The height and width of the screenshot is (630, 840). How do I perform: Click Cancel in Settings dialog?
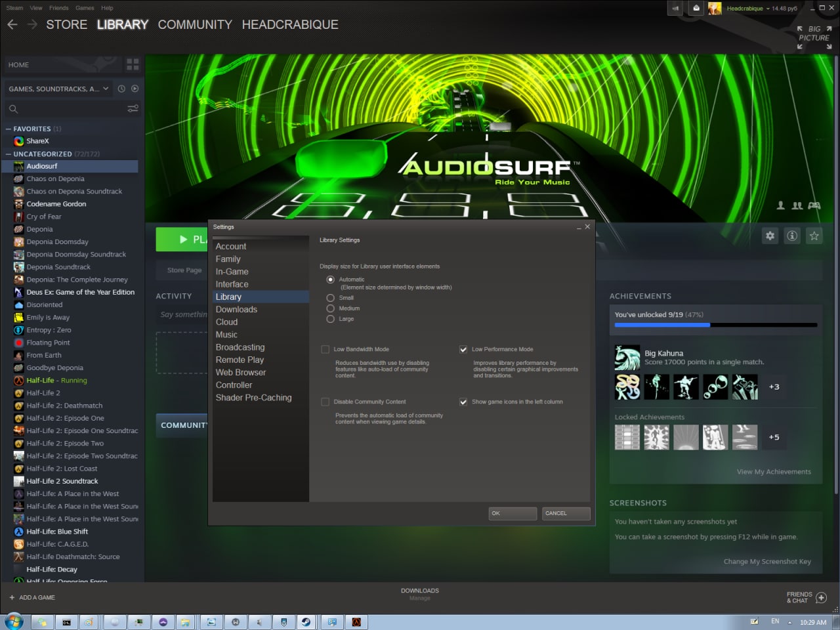point(566,513)
